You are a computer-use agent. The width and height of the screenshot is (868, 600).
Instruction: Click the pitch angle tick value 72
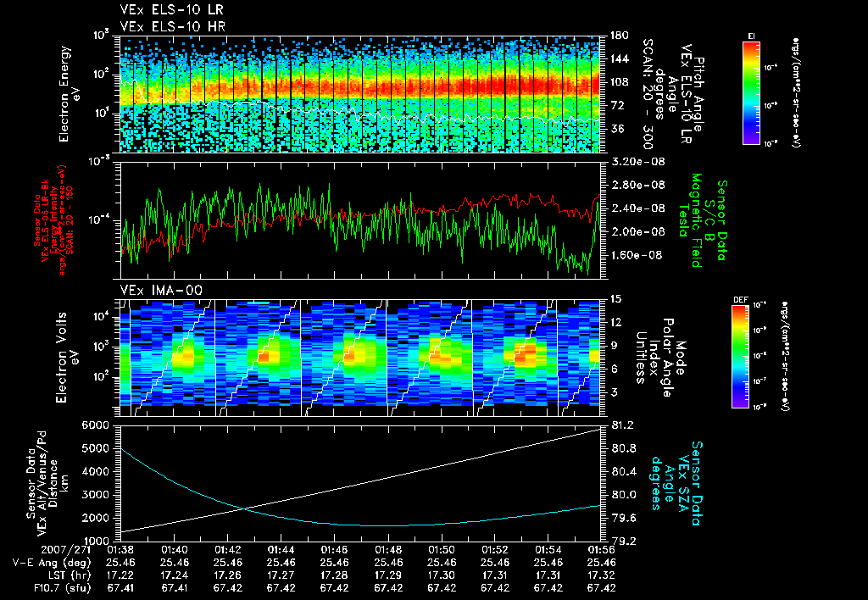pyautogui.click(x=617, y=105)
